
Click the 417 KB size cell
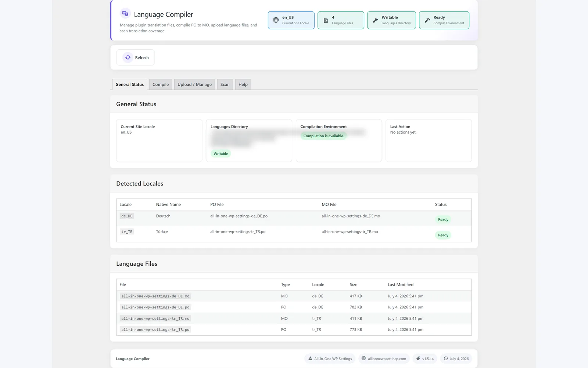(x=356, y=296)
